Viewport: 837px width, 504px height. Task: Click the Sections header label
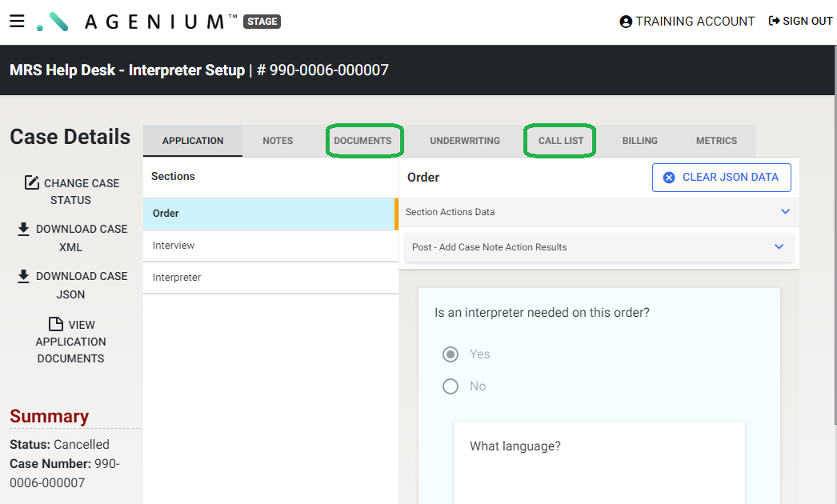[173, 176]
